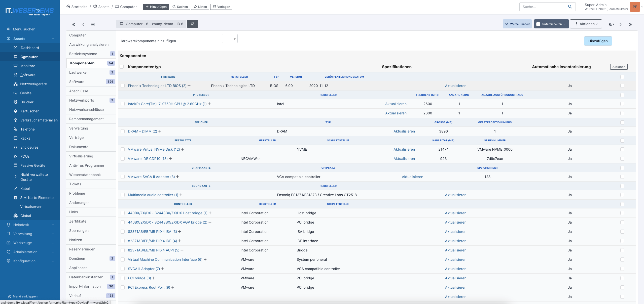Switch to the Virtualisierung tab
The image size is (644, 304).
[x=91, y=156]
